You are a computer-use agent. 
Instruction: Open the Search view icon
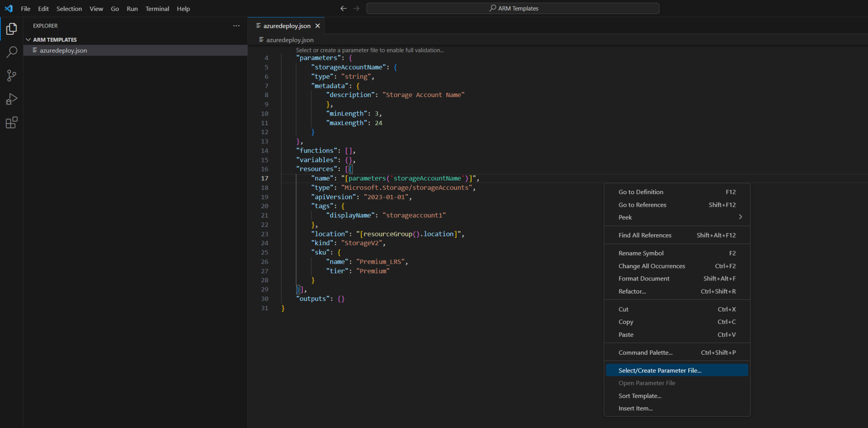coord(11,52)
